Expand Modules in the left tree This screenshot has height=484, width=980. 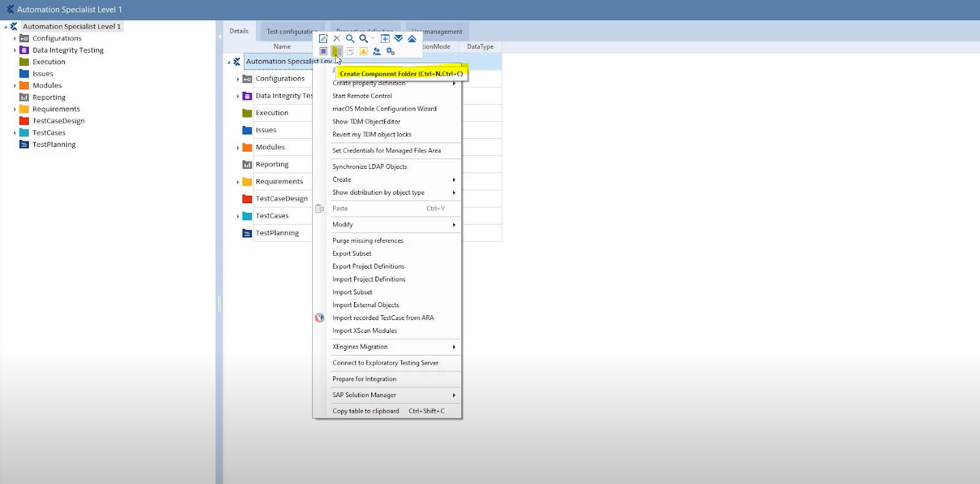coord(15,86)
